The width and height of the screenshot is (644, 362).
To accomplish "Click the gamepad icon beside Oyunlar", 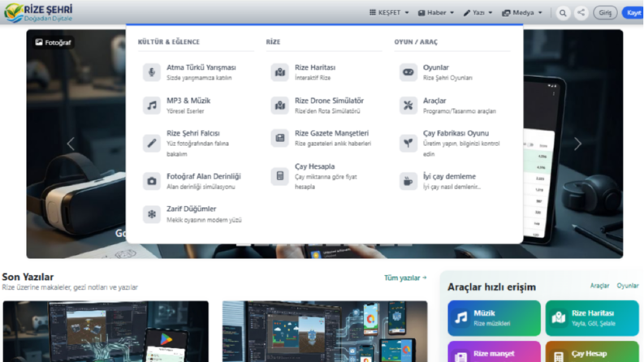I will [x=408, y=72].
